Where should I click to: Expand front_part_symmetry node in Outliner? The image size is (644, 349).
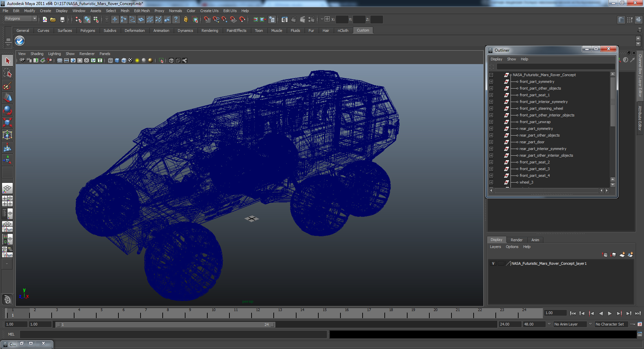491,82
